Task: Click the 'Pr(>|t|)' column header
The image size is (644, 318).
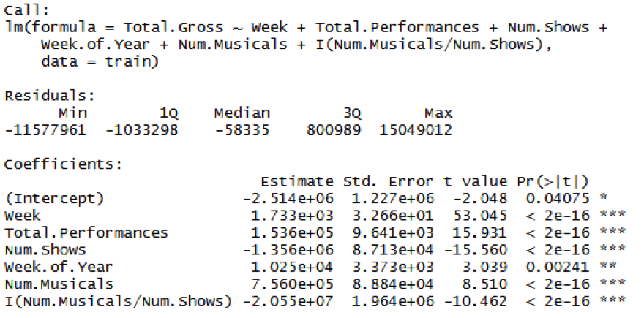Action: (553, 181)
